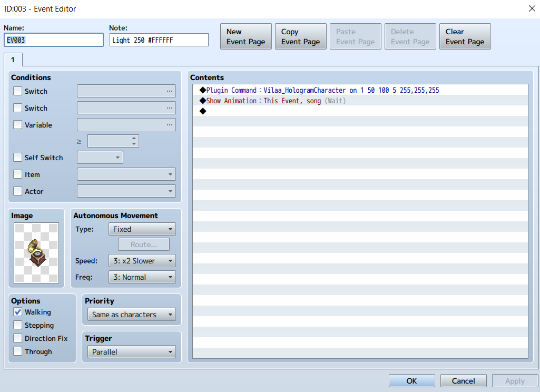Click the Variable condition field
Image resolution: width=540 pixels, height=392 pixels.
126,125
